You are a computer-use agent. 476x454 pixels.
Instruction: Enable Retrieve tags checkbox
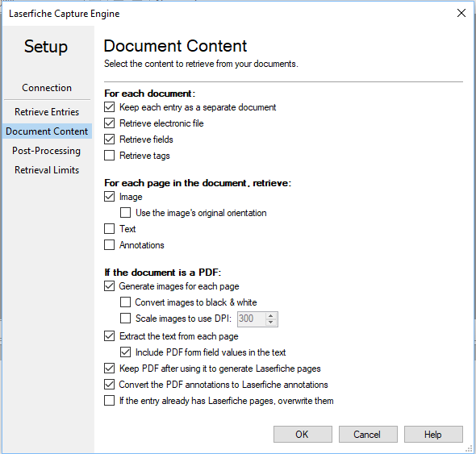[109, 156]
